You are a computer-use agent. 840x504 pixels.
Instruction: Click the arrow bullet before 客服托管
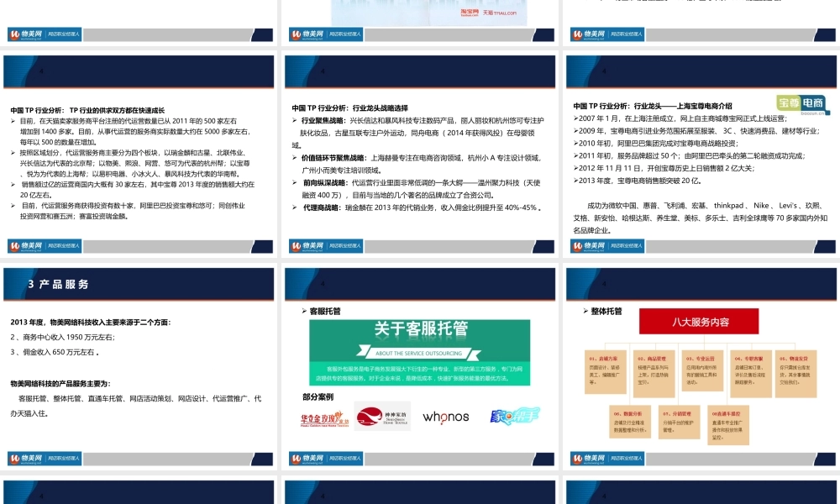click(303, 311)
